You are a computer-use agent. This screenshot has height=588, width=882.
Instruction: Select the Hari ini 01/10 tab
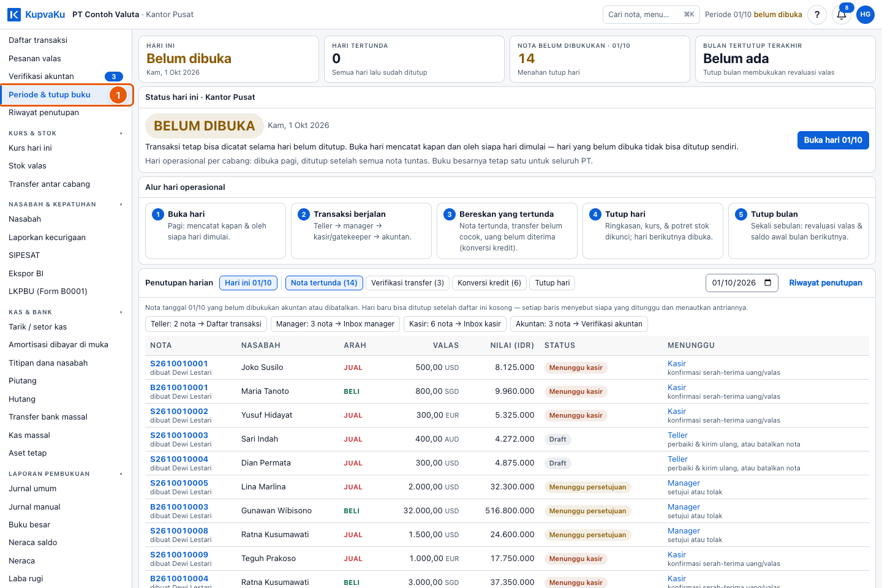click(x=248, y=283)
